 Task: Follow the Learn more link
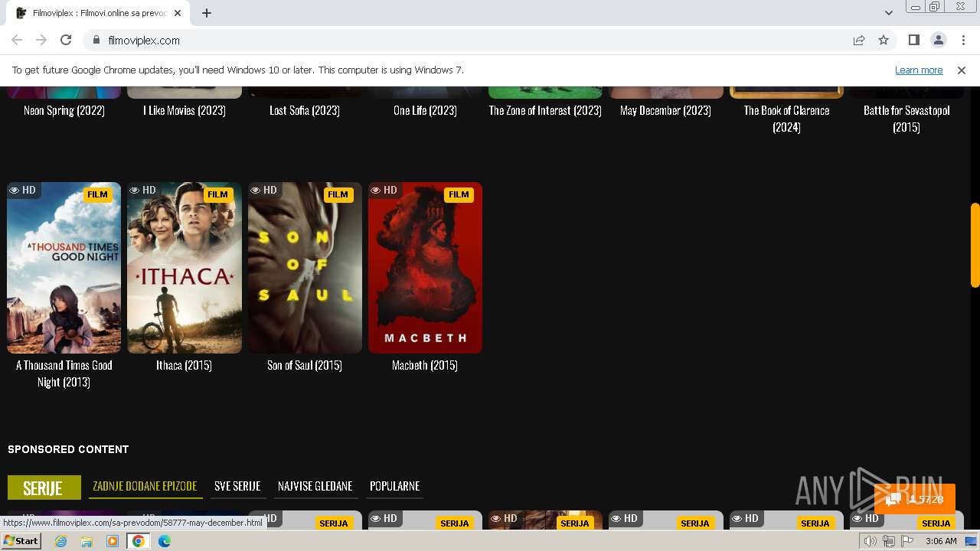(919, 70)
